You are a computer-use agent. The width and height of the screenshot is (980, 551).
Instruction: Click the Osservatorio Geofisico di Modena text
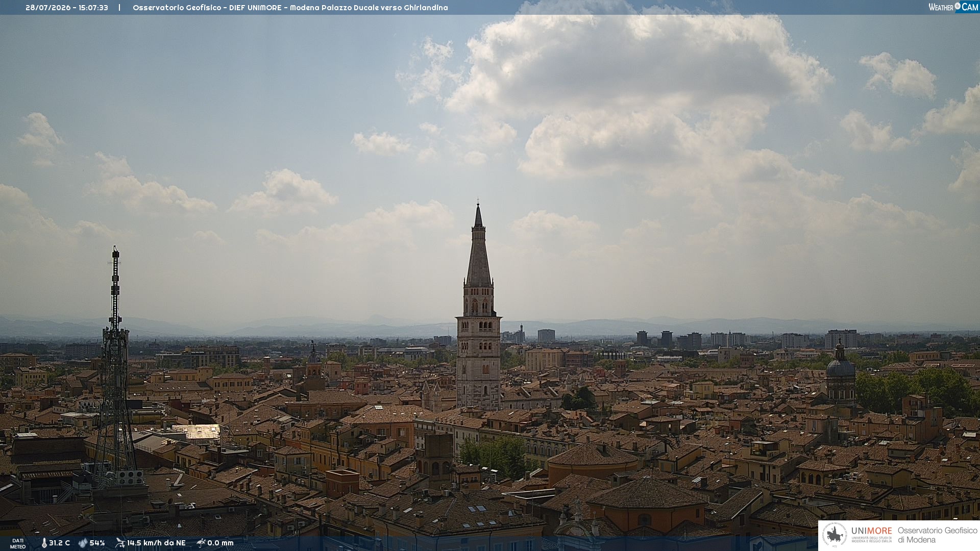[937, 535]
